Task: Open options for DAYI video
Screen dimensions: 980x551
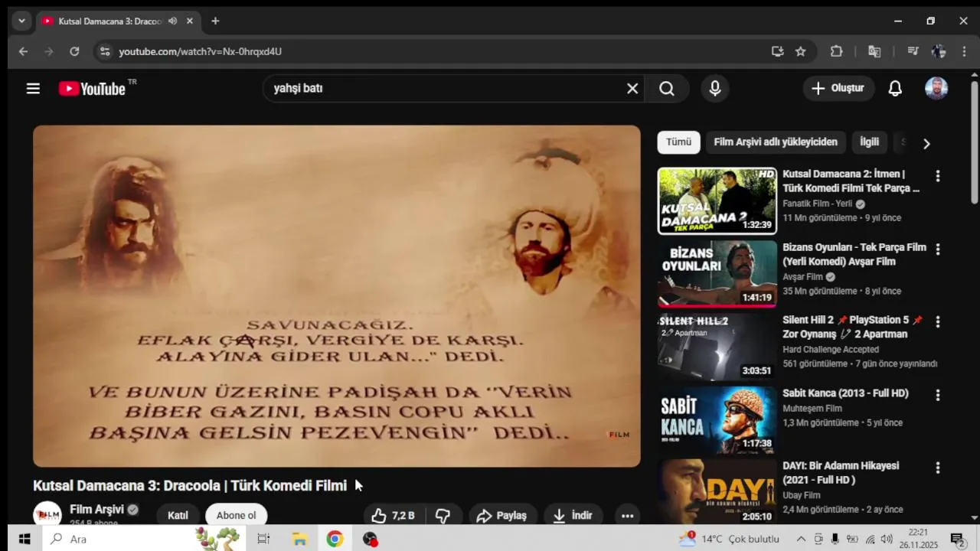Action: point(938,468)
